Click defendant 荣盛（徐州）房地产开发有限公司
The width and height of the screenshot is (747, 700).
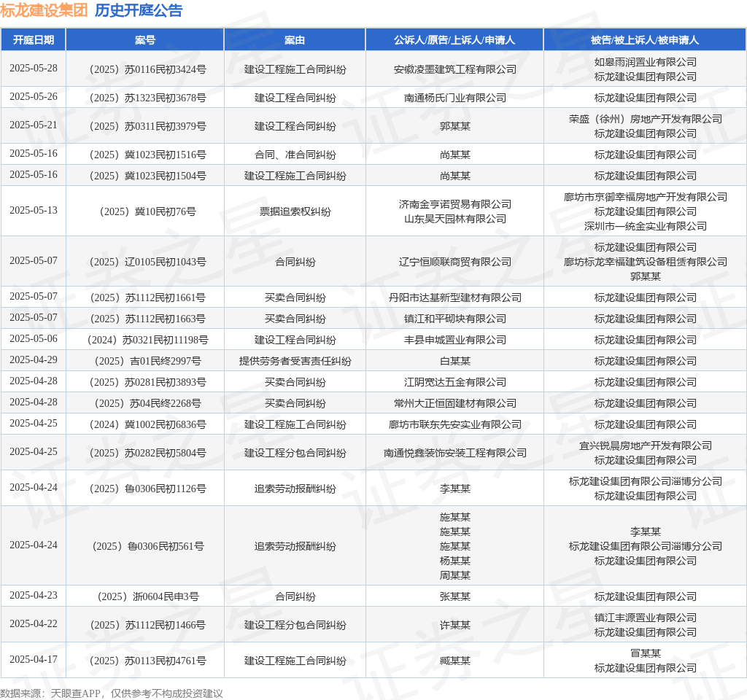click(646, 119)
